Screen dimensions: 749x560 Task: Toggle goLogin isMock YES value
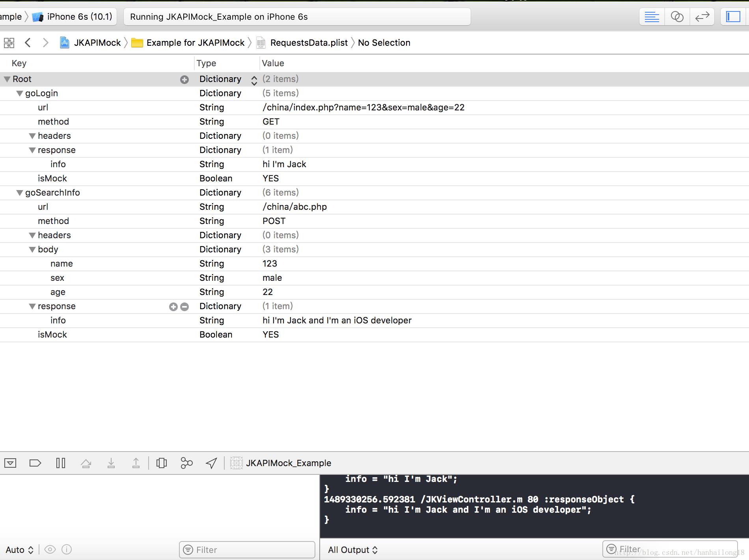coord(271,178)
